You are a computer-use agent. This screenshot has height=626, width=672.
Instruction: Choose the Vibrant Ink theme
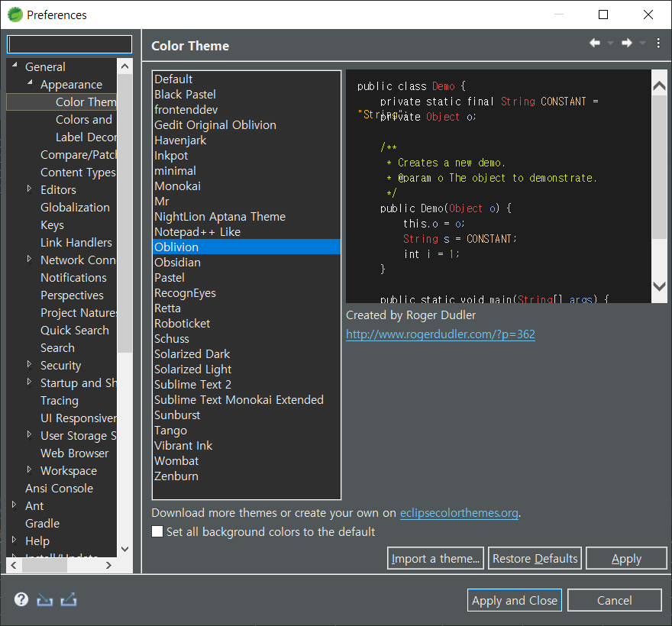point(247,446)
